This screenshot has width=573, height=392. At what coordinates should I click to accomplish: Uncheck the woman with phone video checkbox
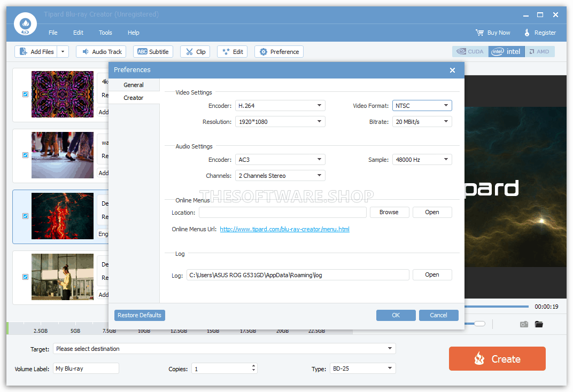pyautogui.click(x=25, y=277)
